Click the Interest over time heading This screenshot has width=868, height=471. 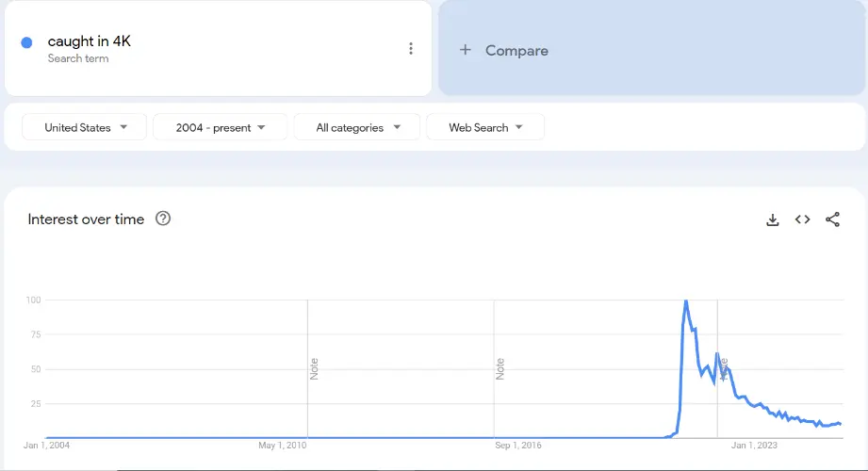click(86, 219)
